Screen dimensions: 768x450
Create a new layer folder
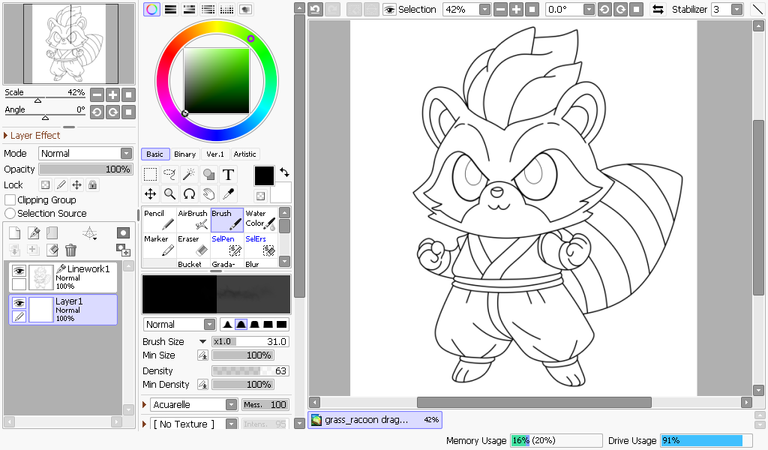[52, 233]
